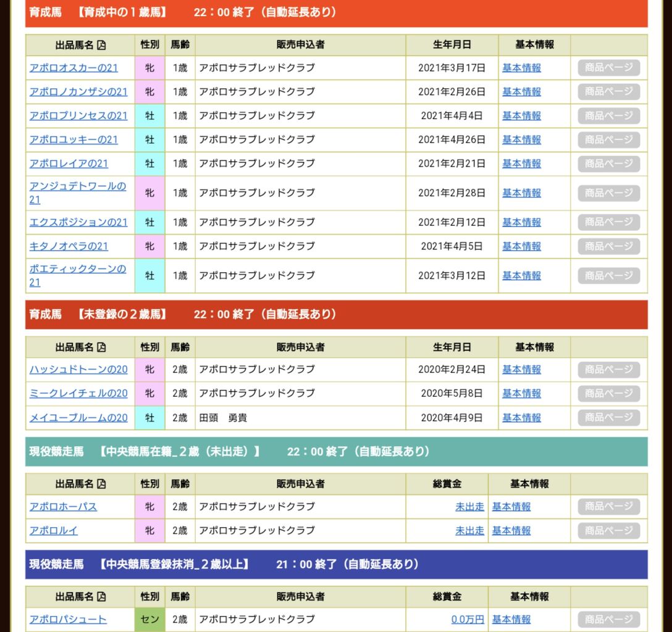The image size is (672, 632).
Task: View 基本情報 for ポエティックターンの21
Action: pyautogui.click(x=521, y=276)
